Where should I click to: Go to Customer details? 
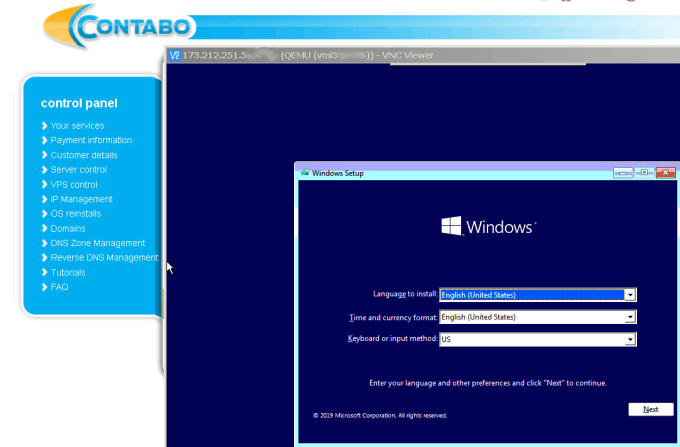click(x=84, y=155)
